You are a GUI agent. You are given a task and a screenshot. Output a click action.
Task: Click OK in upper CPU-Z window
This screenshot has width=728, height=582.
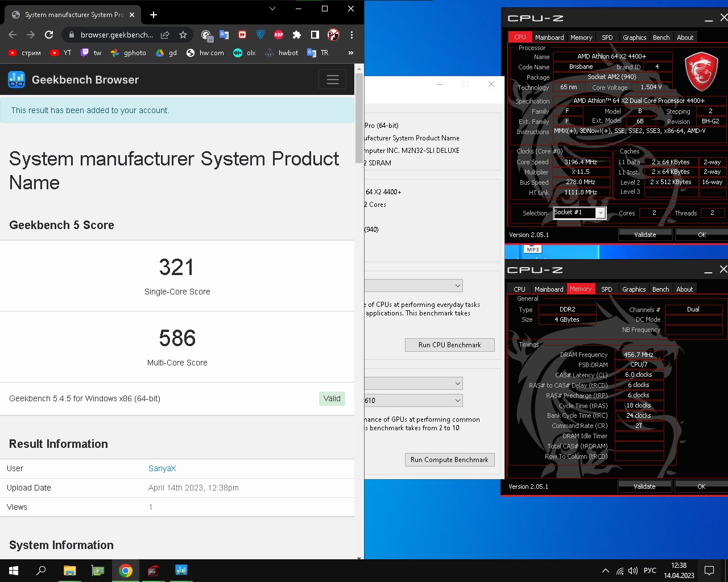(x=702, y=235)
